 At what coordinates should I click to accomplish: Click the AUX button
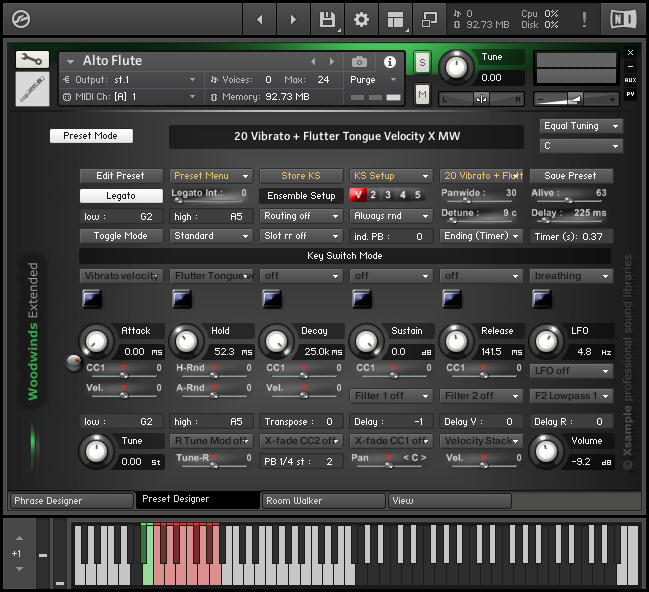630,80
